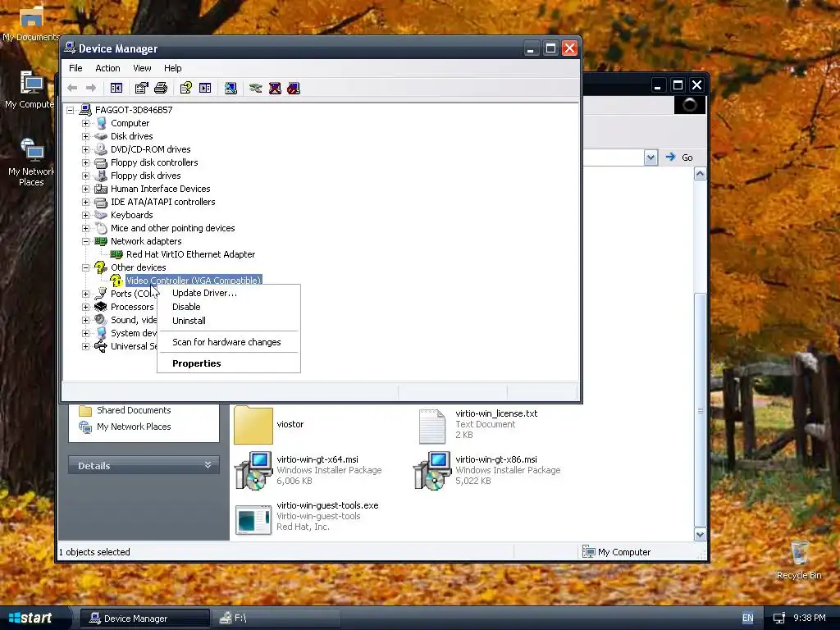Open the address bar dropdown in Explorer
The image size is (840, 630).
coord(651,157)
